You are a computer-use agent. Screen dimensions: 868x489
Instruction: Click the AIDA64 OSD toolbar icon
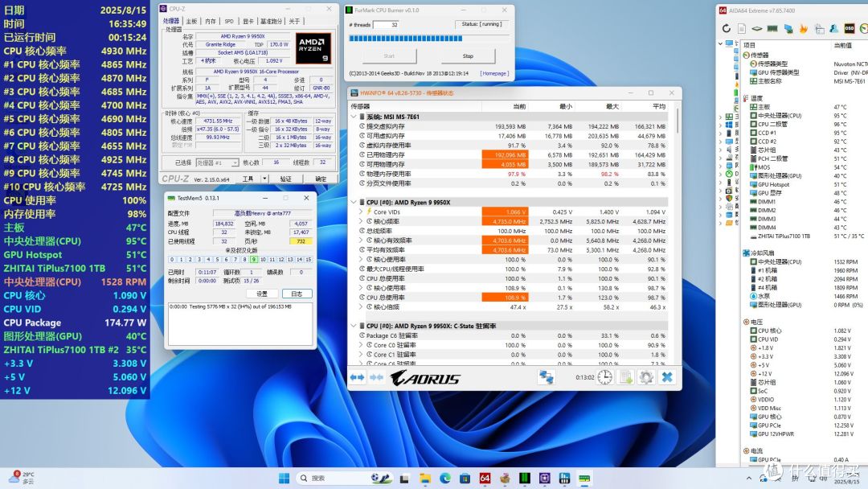click(850, 28)
